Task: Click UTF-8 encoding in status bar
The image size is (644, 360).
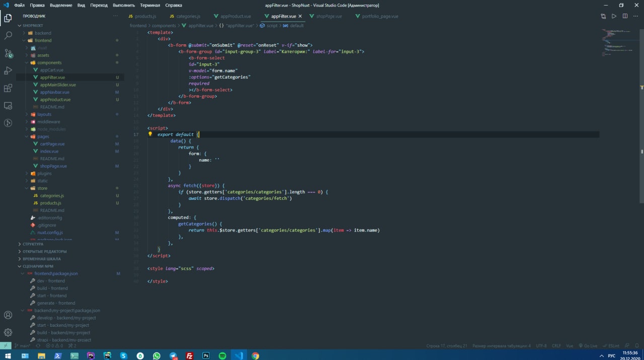Action: pyautogui.click(x=541, y=346)
